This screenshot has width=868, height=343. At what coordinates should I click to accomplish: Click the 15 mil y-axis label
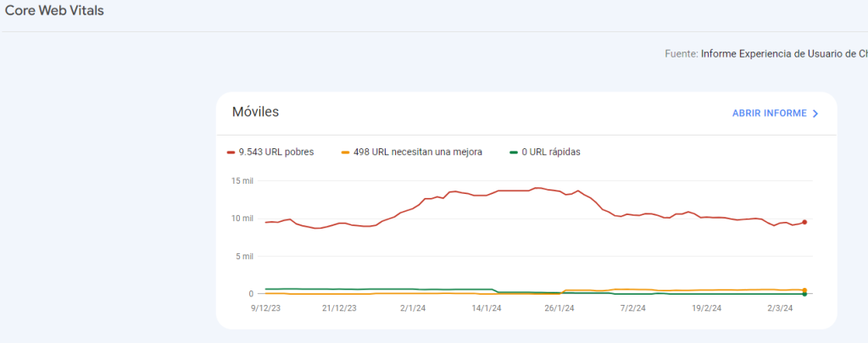242,180
